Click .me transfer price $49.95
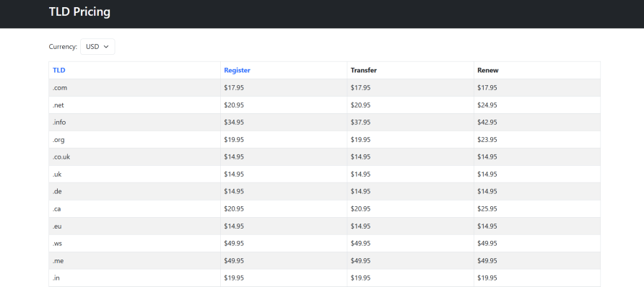This screenshot has width=644, height=287. [360, 261]
